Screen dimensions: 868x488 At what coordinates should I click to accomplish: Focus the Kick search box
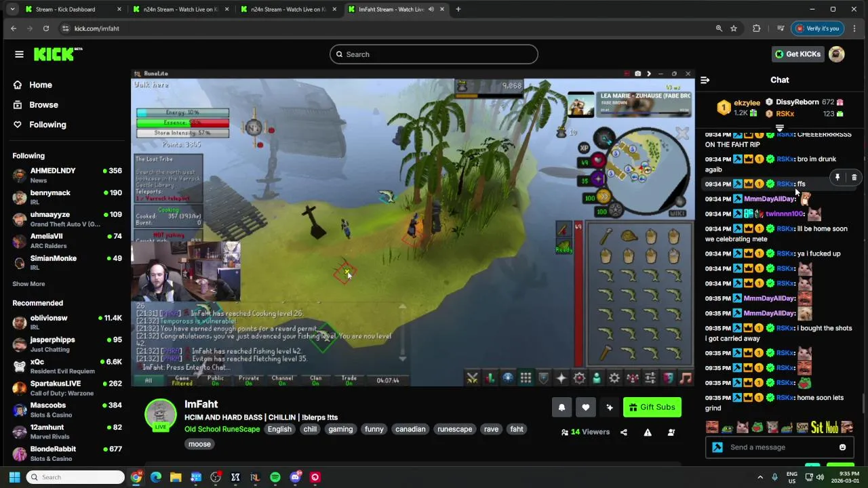[434, 54]
